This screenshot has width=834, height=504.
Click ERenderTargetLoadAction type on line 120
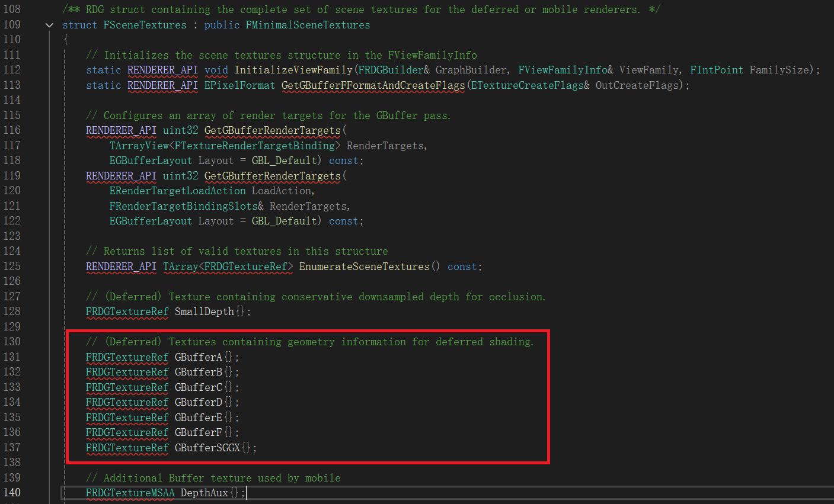[x=177, y=191]
